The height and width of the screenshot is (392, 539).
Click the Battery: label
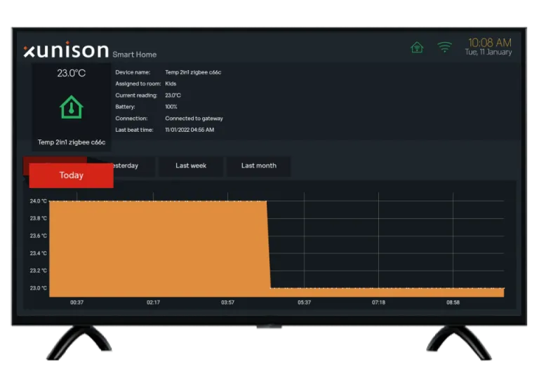(125, 107)
